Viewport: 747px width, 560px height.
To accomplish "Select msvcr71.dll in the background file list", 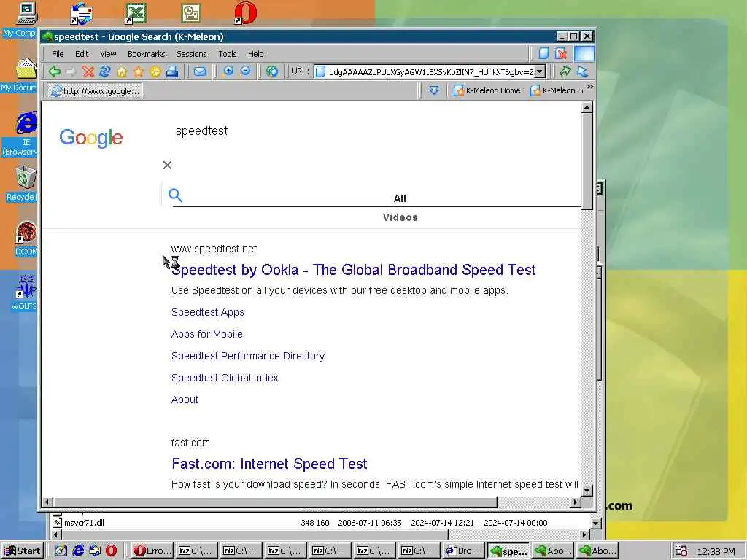I will point(84,523).
